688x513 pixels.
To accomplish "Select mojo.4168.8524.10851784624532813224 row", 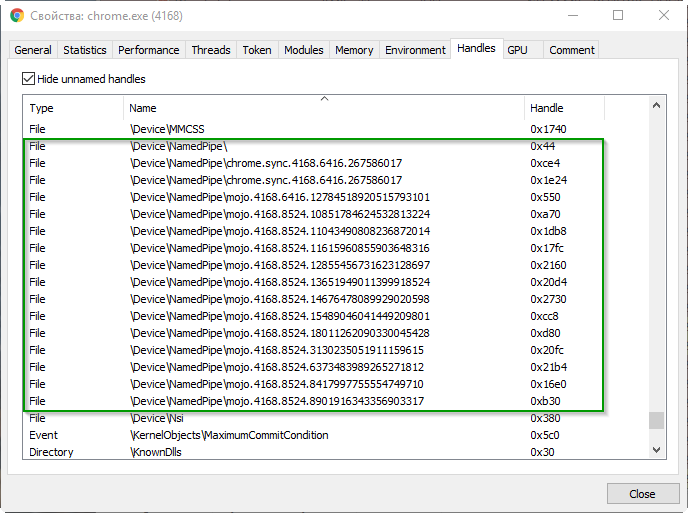I will coord(314,214).
